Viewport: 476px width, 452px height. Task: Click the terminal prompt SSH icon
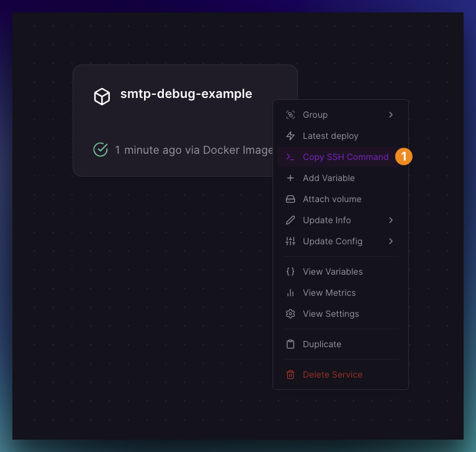[x=290, y=157]
